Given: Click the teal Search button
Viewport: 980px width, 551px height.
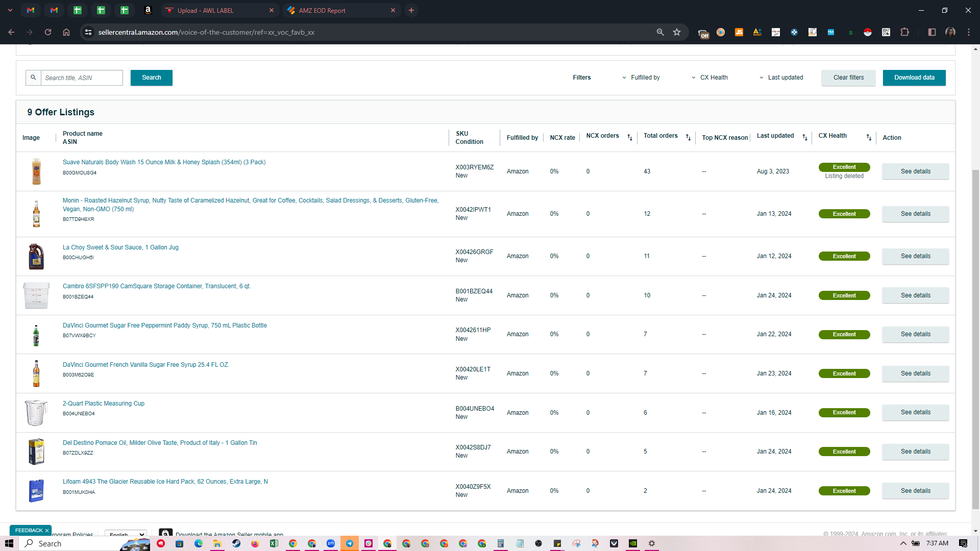Looking at the screenshot, I should point(152,78).
